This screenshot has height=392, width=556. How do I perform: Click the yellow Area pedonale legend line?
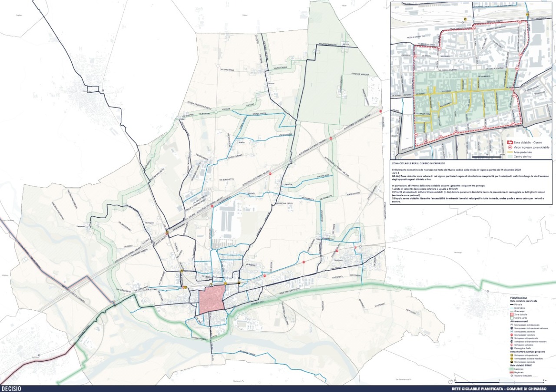pyautogui.click(x=510, y=152)
